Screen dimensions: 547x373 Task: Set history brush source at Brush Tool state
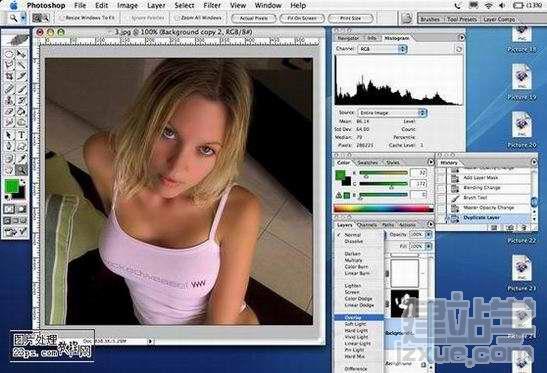pyautogui.click(x=442, y=198)
